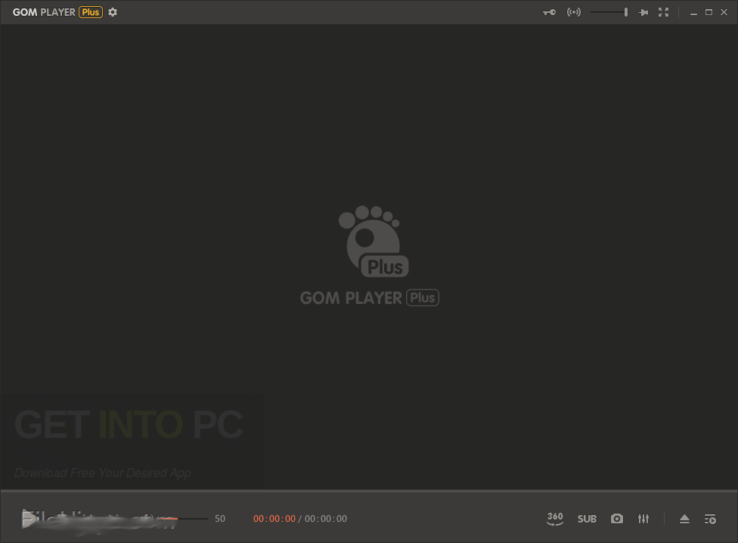Screen dimensions: 738x543
Task: Open the settings gear next to Plus
Action: tap(112, 12)
